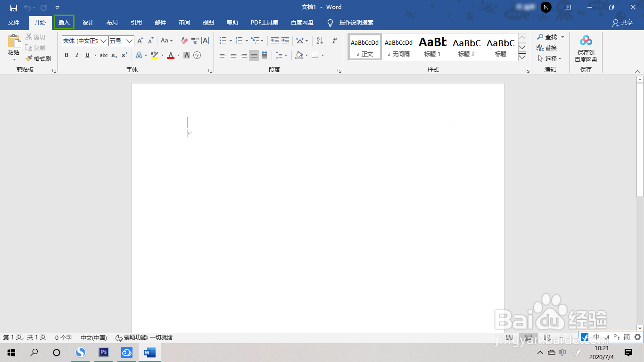Click the Save icon in quick access toolbar
The image size is (644, 362).
coord(14,8)
